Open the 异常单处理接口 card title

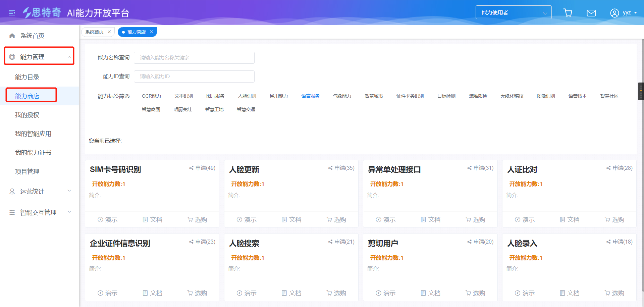coord(394,170)
